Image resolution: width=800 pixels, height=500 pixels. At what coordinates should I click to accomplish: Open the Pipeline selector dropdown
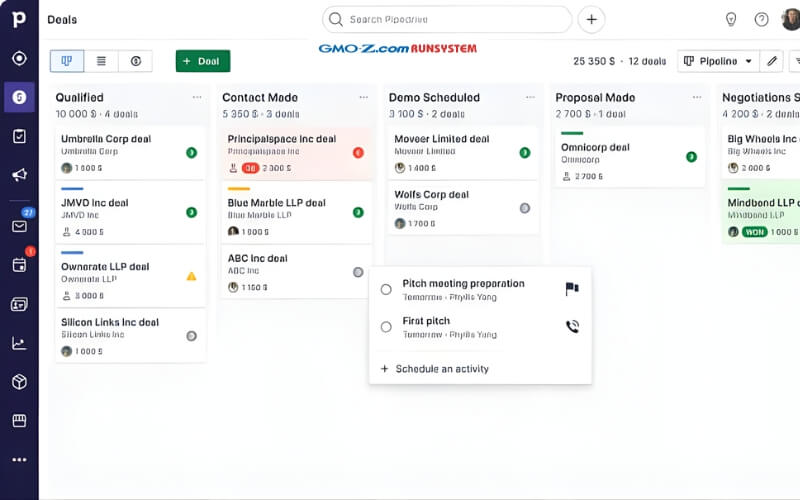(x=718, y=61)
